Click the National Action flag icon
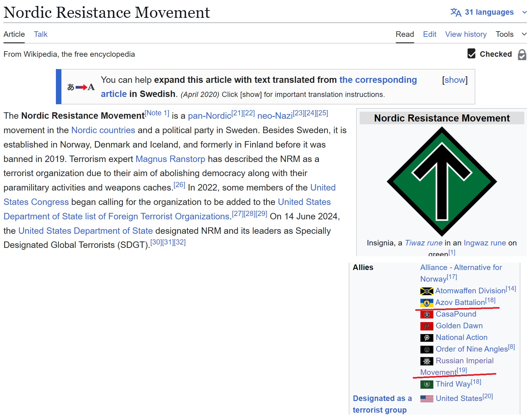Image resolution: width=527 pixels, height=420 pixels. 427,338
